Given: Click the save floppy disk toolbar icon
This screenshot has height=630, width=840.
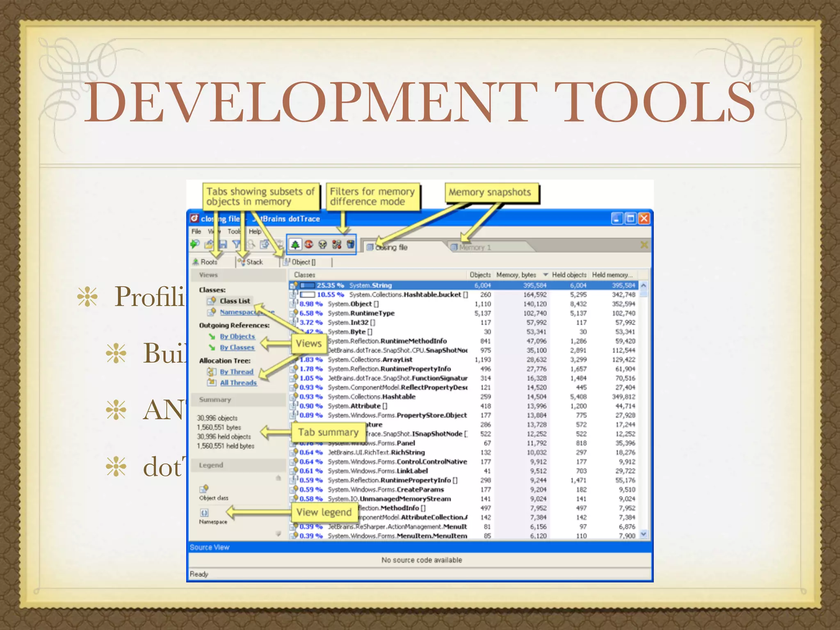Looking at the screenshot, I should click(223, 245).
